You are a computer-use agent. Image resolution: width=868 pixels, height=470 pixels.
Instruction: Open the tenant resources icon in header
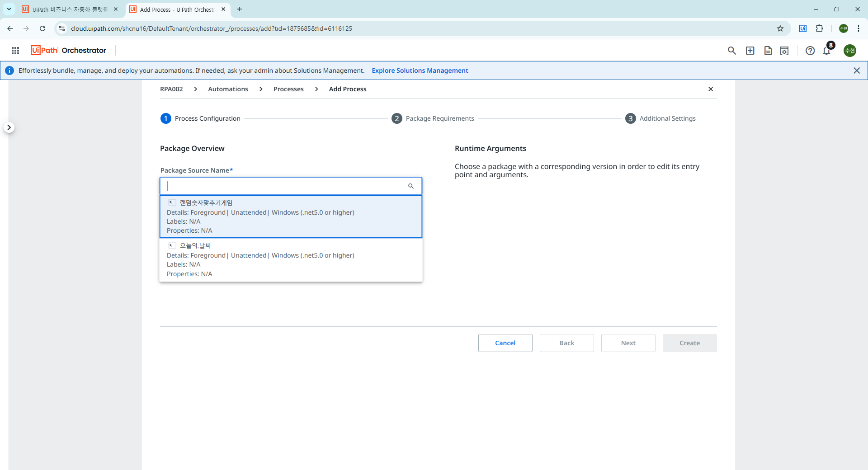coord(784,51)
